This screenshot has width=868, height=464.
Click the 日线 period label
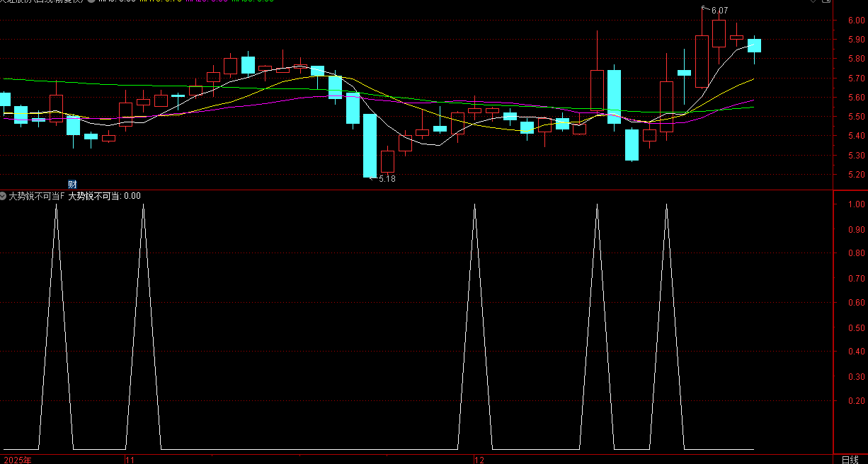click(x=850, y=460)
